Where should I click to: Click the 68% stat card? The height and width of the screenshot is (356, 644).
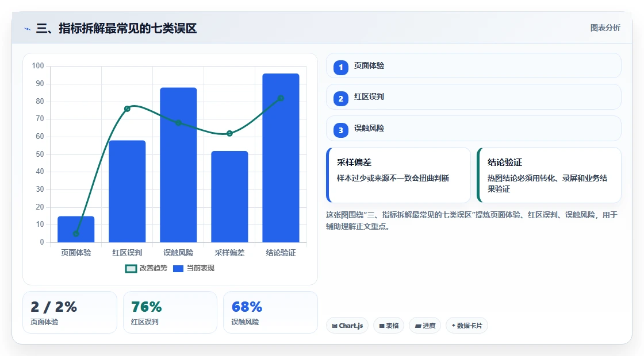[270, 312]
